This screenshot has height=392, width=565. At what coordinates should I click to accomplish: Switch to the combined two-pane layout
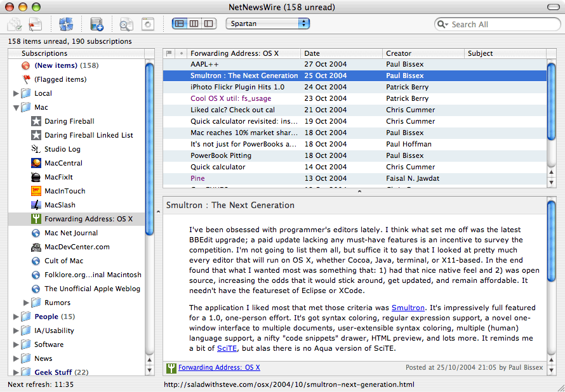(x=208, y=23)
